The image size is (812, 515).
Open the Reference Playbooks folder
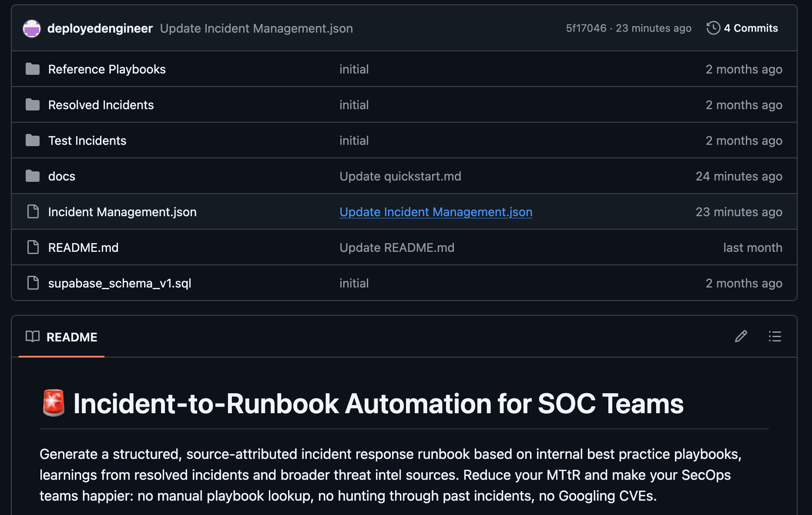pyautogui.click(x=107, y=69)
